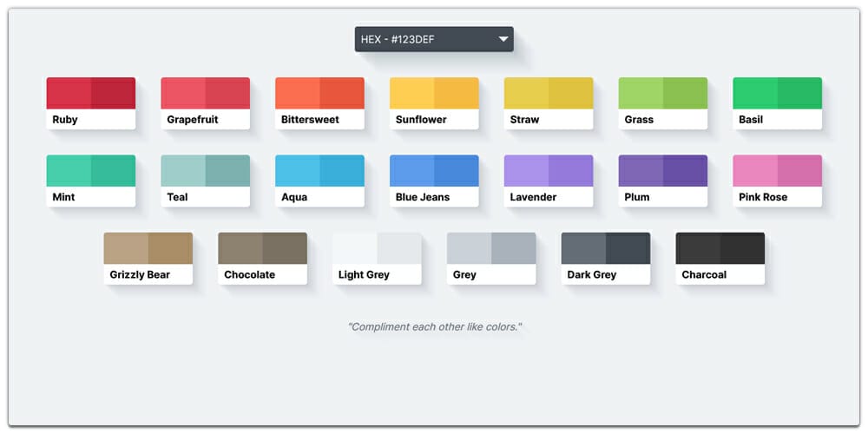Copy the lighter Basil green color
868x434 pixels.
tap(755, 93)
